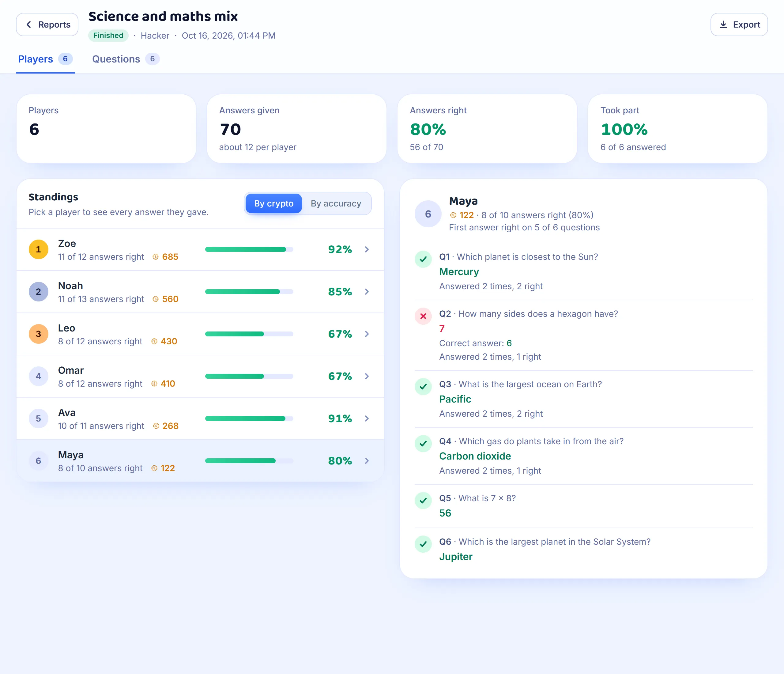The image size is (784, 674).
Task: Click Leo's 67% accuracy value
Action: 340,334
